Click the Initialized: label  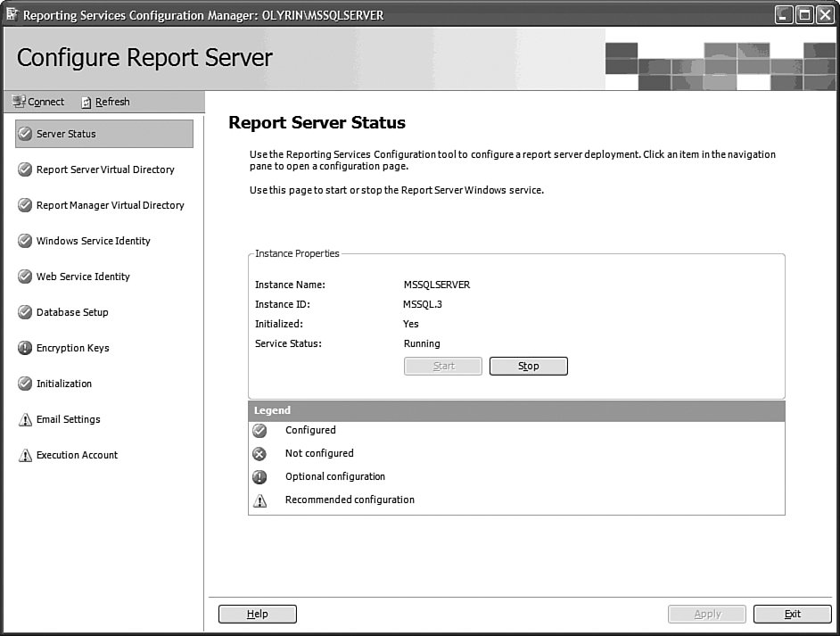tap(278, 324)
